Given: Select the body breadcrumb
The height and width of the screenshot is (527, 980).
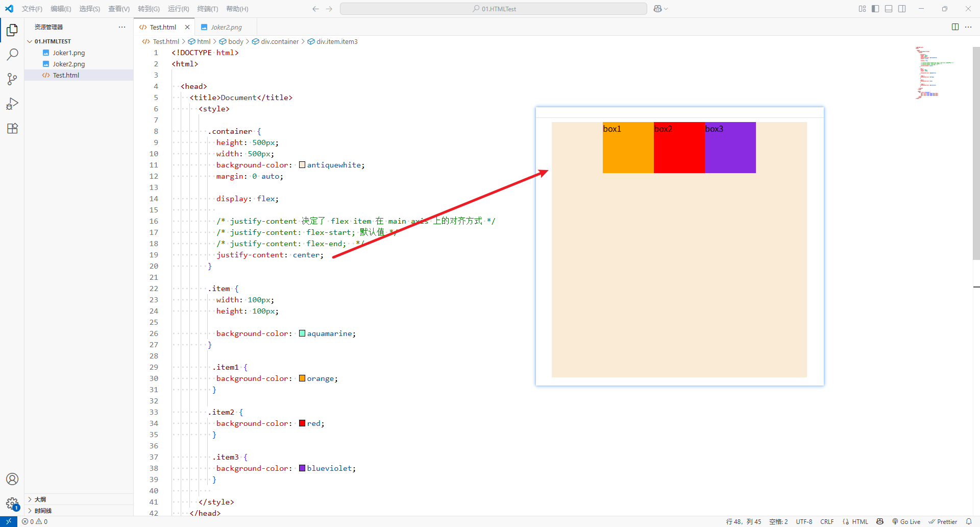Looking at the screenshot, I should 231,41.
